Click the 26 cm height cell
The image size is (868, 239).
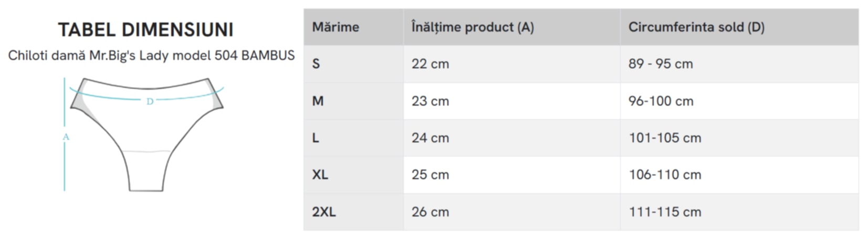point(430,212)
